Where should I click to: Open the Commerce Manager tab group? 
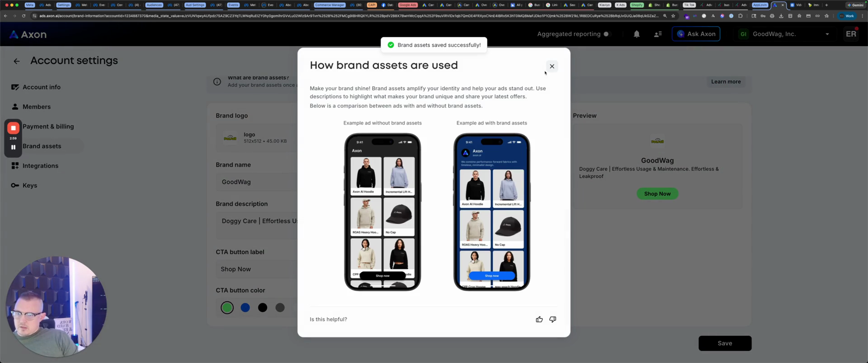pyautogui.click(x=330, y=5)
